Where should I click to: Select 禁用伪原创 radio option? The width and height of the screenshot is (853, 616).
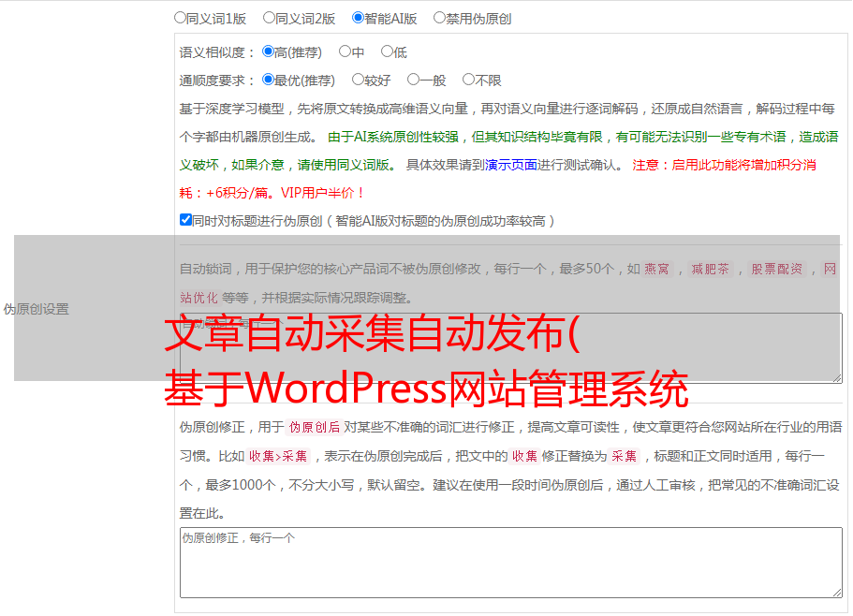tap(439, 18)
